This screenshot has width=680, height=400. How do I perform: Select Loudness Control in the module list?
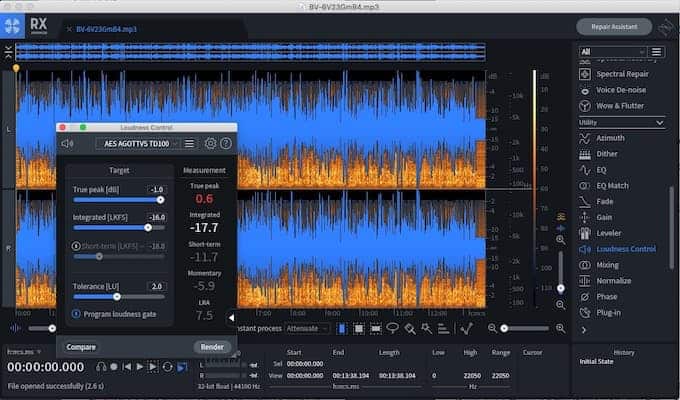[618, 249]
